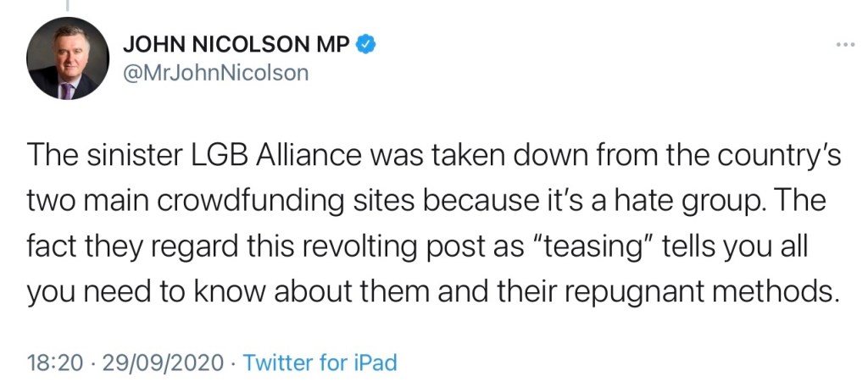Click the 29/09/2020 date

pos(161,363)
